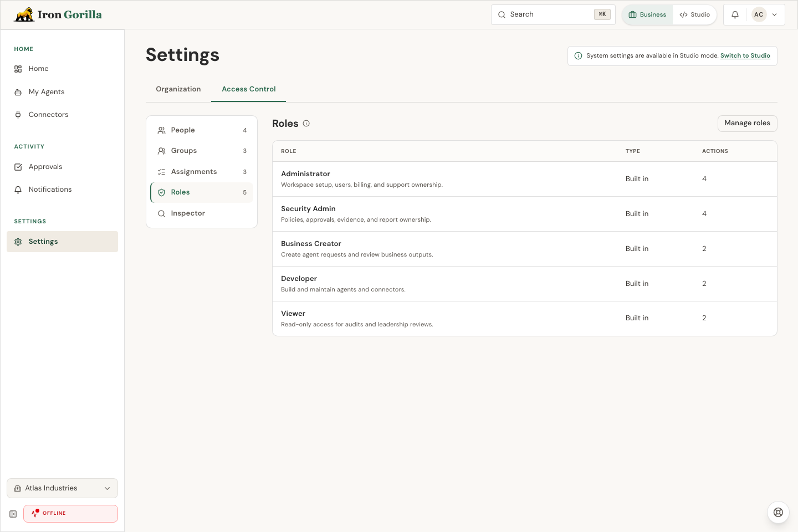This screenshot has width=798, height=532.
Task: Click People icon in access panel
Action: pos(161,130)
